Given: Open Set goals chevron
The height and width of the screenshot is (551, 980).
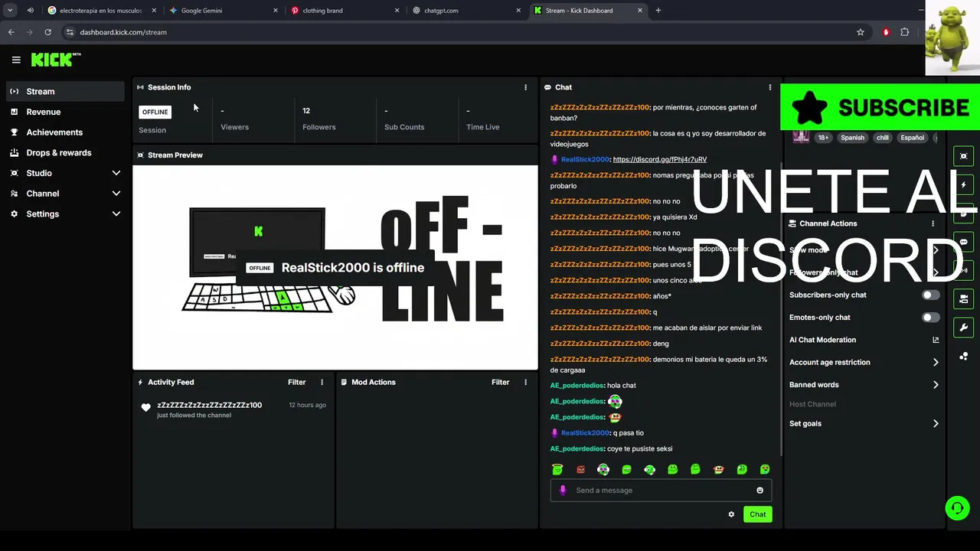Looking at the screenshot, I should point(936,423).
